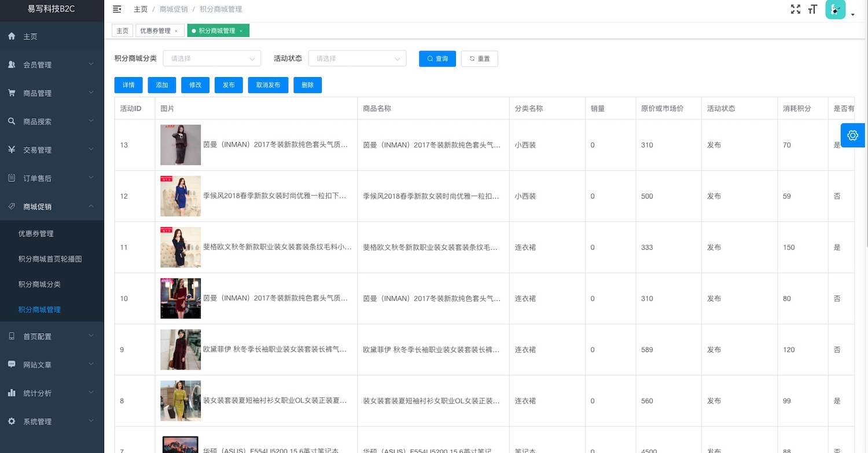Click the product thumbnail in row 12

pyautogui.click(x=181, y=196)
